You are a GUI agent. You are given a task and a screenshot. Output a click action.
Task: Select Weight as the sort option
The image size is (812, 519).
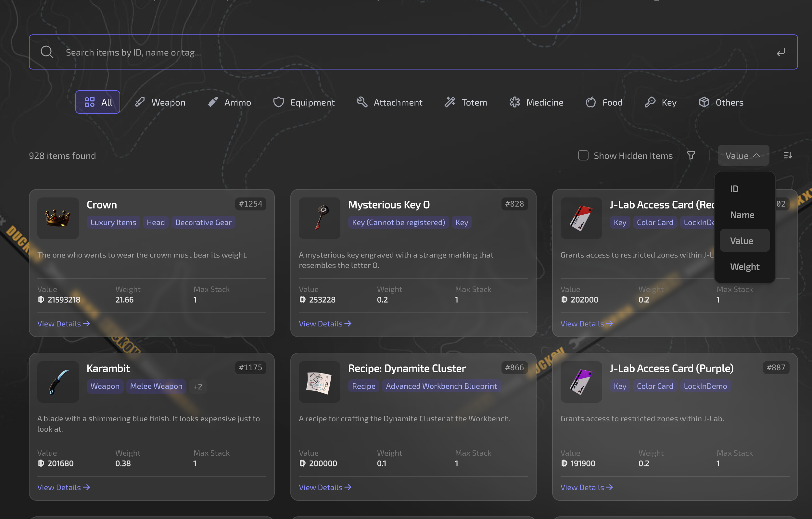744,267
